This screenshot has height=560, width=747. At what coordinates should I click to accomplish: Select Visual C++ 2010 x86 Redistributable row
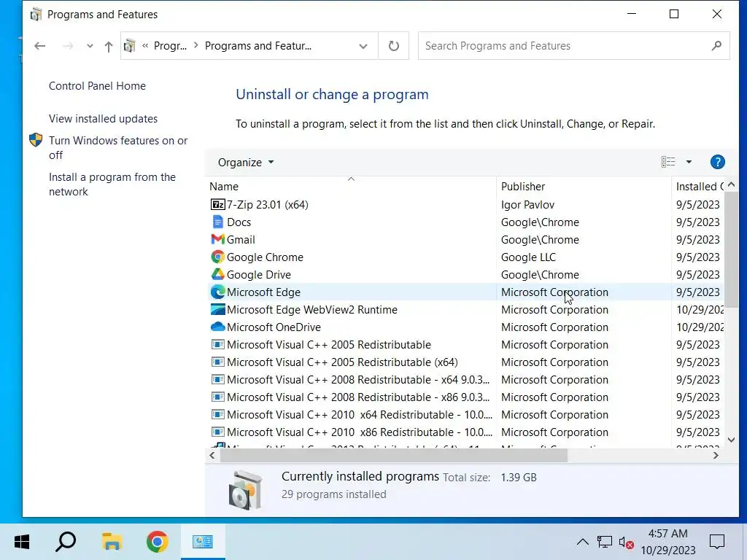(359, 432)
